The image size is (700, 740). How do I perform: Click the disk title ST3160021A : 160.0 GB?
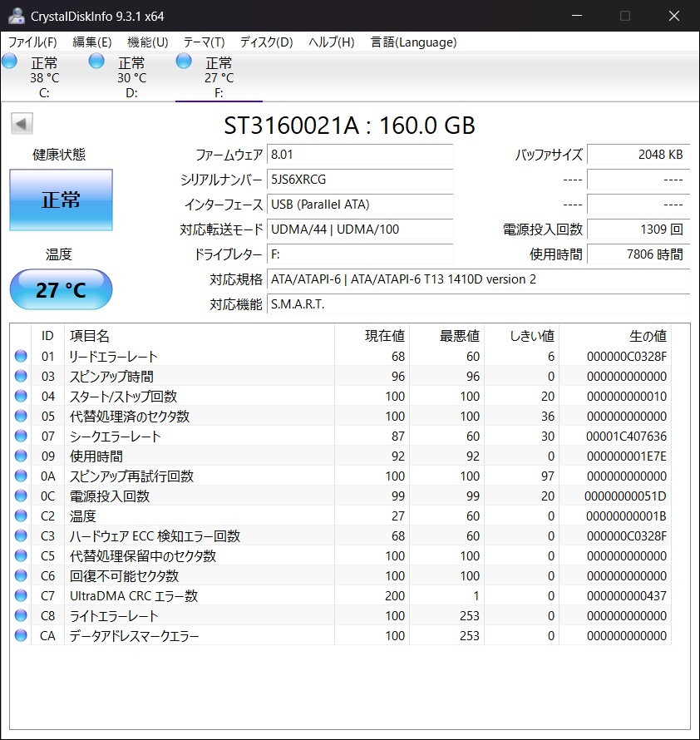tap(349, 126)
